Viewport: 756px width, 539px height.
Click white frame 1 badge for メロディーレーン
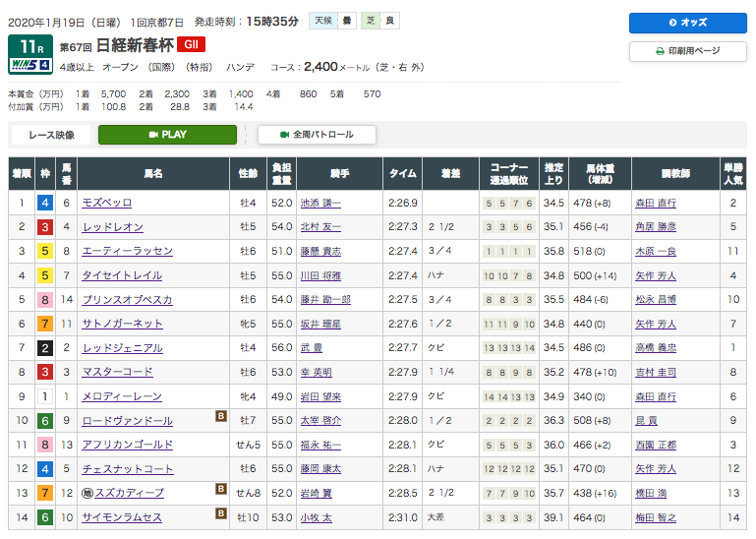click(45, 396)
